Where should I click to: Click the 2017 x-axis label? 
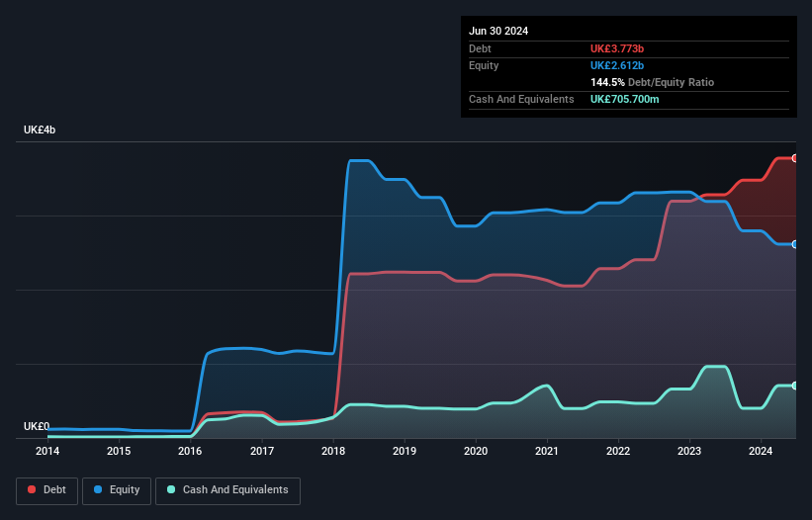coord(262,451)
